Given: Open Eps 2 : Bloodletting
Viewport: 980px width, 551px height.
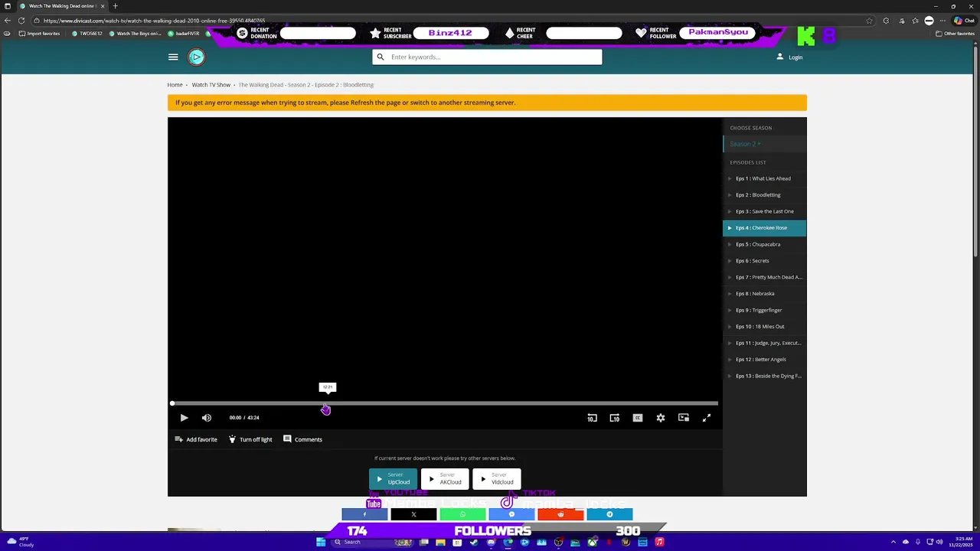Looking at the screenshot, I should [x=764, y=195].
